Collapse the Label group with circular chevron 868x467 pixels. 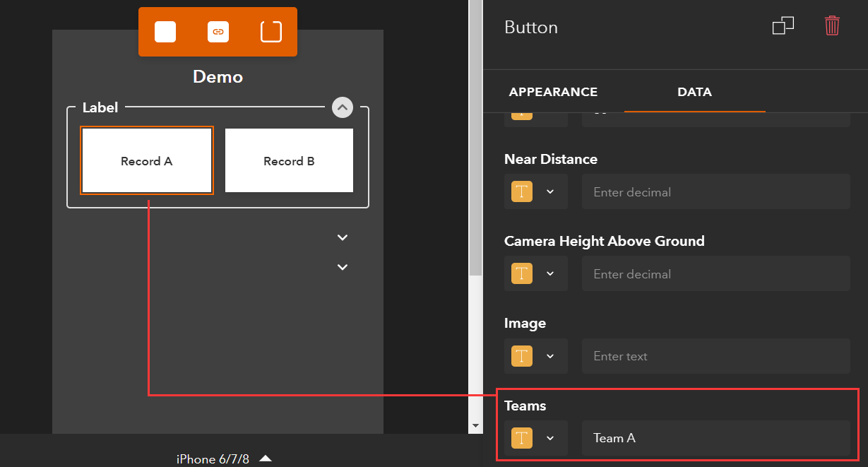343,107
